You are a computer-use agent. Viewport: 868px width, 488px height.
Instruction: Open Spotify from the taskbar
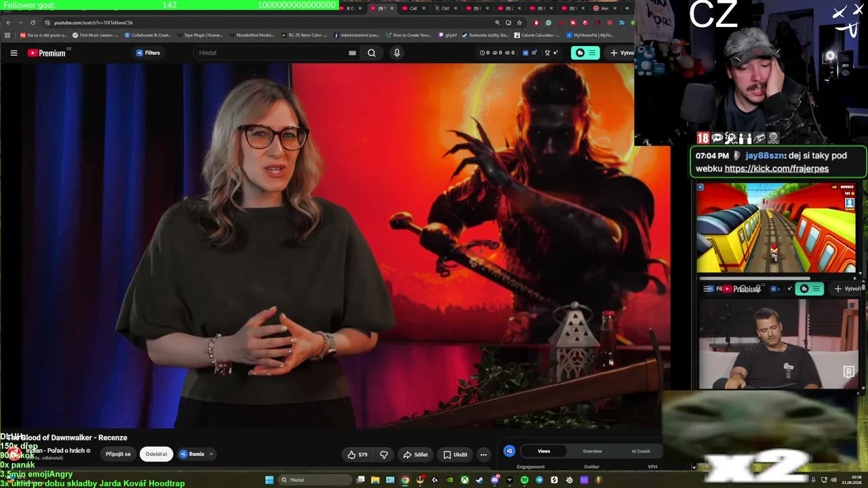pyautogui.click(x=524, y=480)
